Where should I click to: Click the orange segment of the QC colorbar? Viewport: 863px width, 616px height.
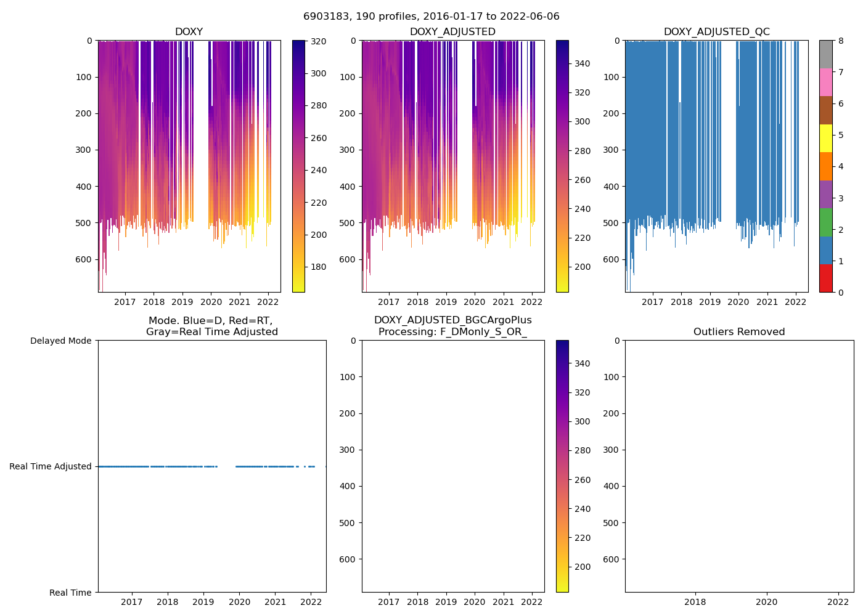pyautogui.click(x=825, y=166)
